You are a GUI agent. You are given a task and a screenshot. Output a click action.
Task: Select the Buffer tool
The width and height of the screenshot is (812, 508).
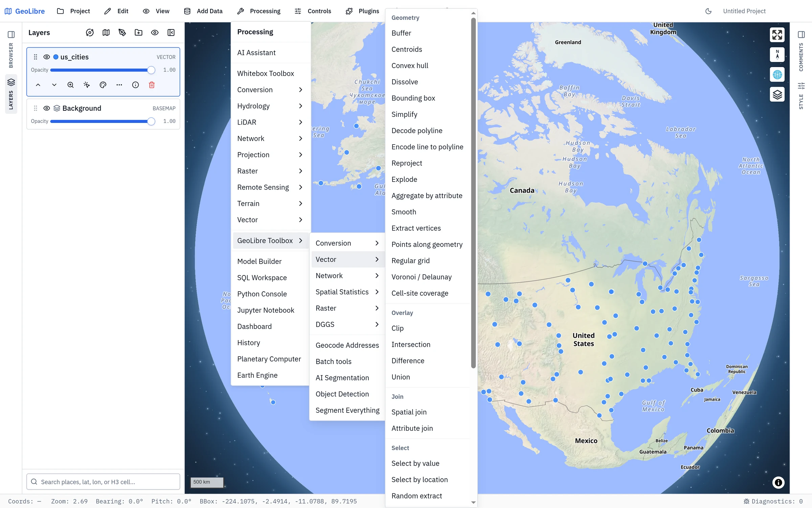tap(428, 33)
